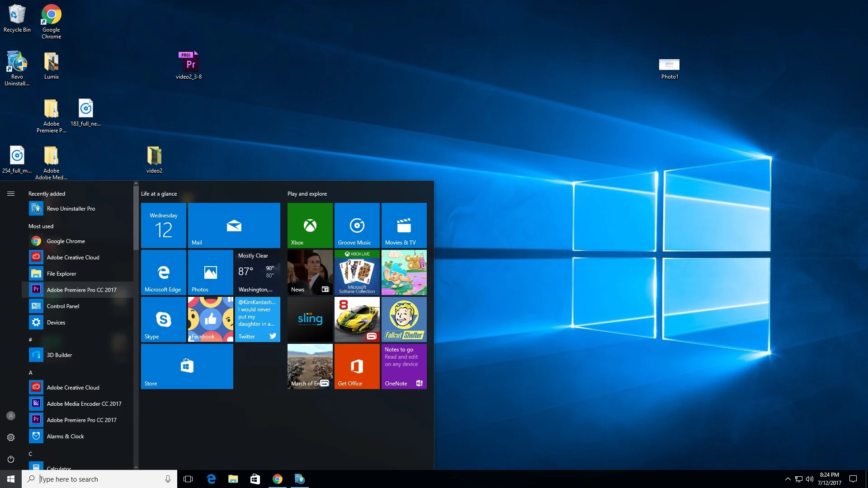
Task: Open Movies & TV tile
Action: (404, 225)
